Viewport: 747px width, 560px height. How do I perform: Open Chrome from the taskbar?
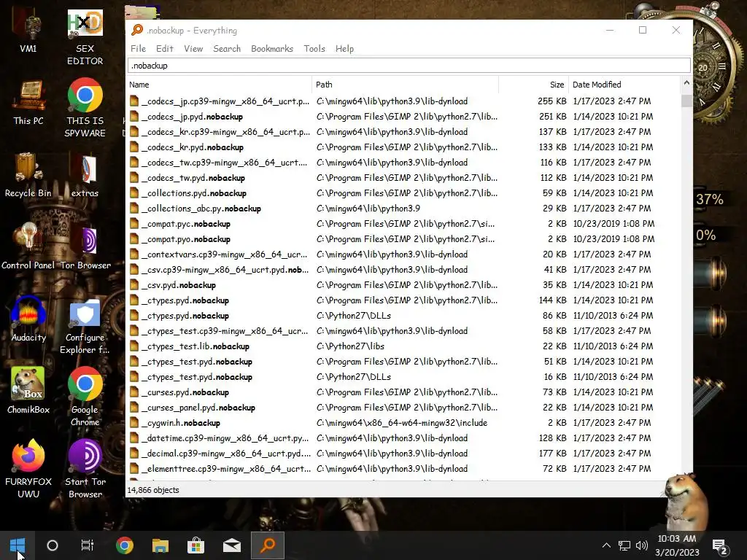pyautogui.click(x=124, y=545)
